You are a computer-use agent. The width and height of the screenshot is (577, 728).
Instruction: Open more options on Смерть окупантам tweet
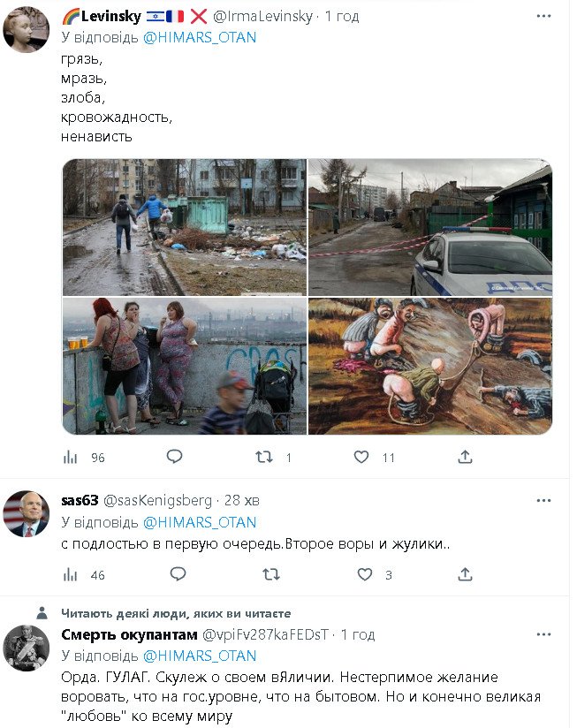tap(543, 634)
